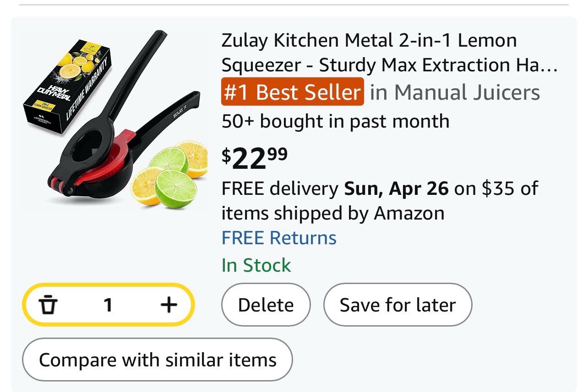
Task: Click the sliced limes in product photo
Action: click(x=174, y=183)
